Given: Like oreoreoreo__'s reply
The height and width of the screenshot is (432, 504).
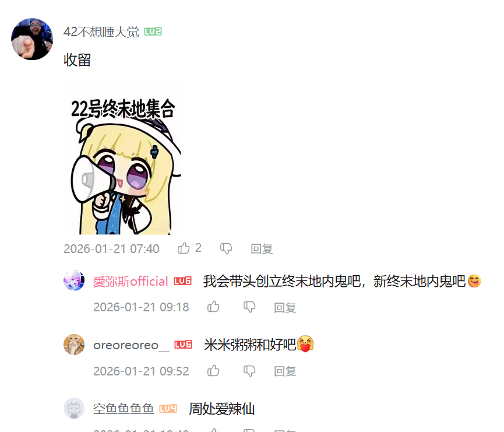Looking at the screenshot, I should pos(213,371).
